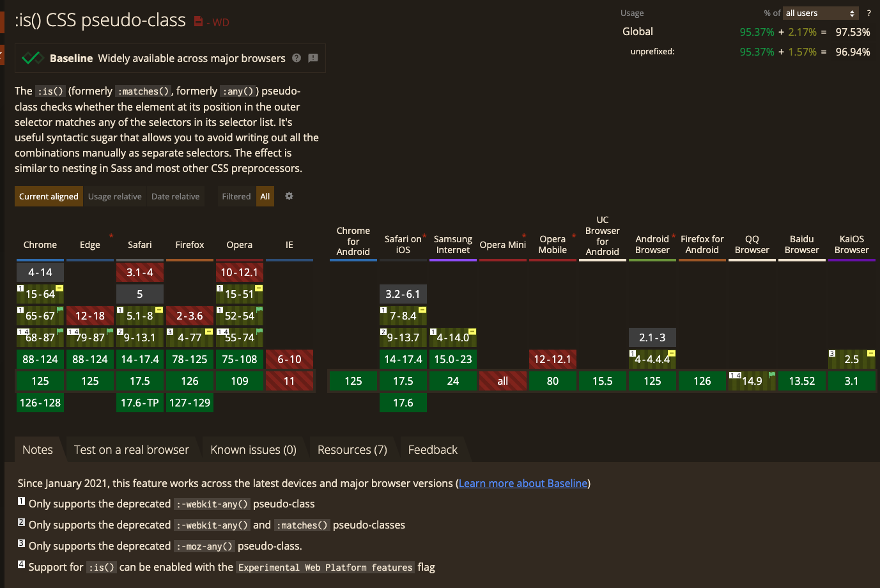Select IE 11 cell
880x588 pixels.
coord(289,381)
